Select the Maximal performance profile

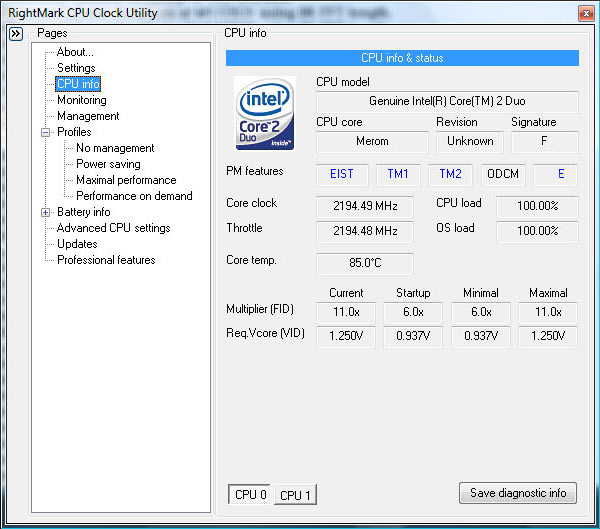(126, 180)
